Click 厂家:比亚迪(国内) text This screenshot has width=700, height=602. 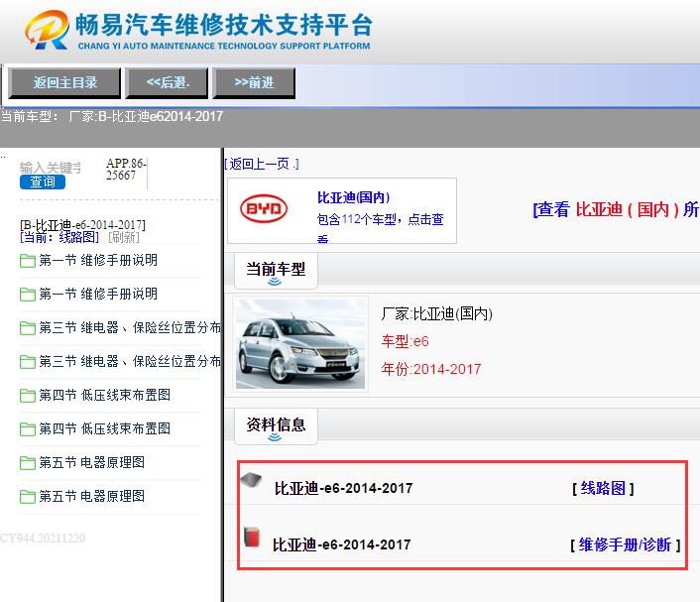tap(436, 314)
